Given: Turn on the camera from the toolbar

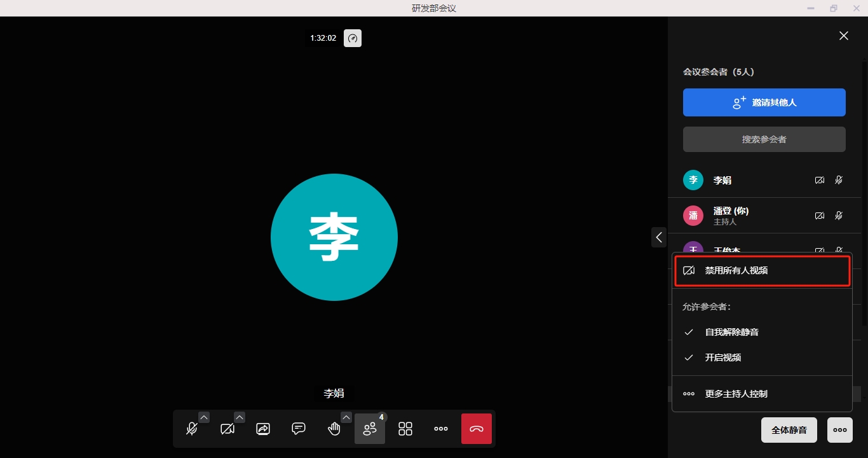Looking at the screenshot, I should tap(227, 429).
